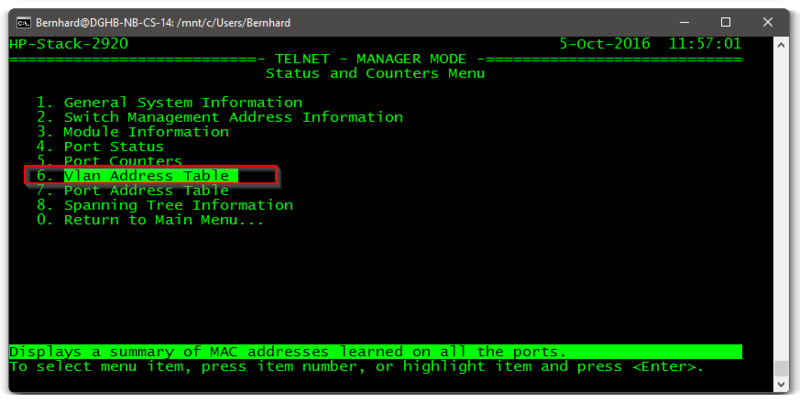Click the HP-Stack-2920 hostname text
The image size is (800, 403).
[68, 44]
